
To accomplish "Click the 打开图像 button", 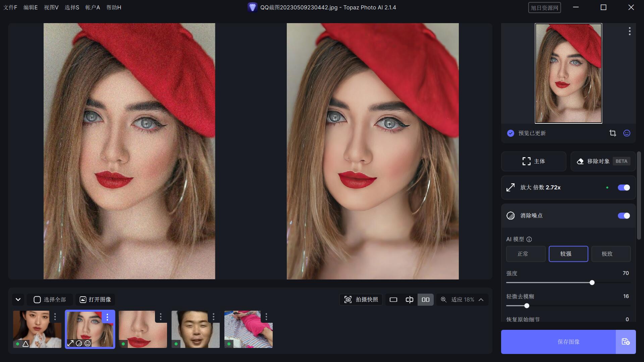I will 95,300.
